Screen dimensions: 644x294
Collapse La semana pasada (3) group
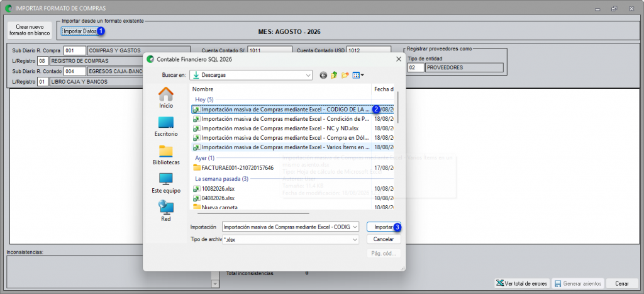tap(221, 179)
